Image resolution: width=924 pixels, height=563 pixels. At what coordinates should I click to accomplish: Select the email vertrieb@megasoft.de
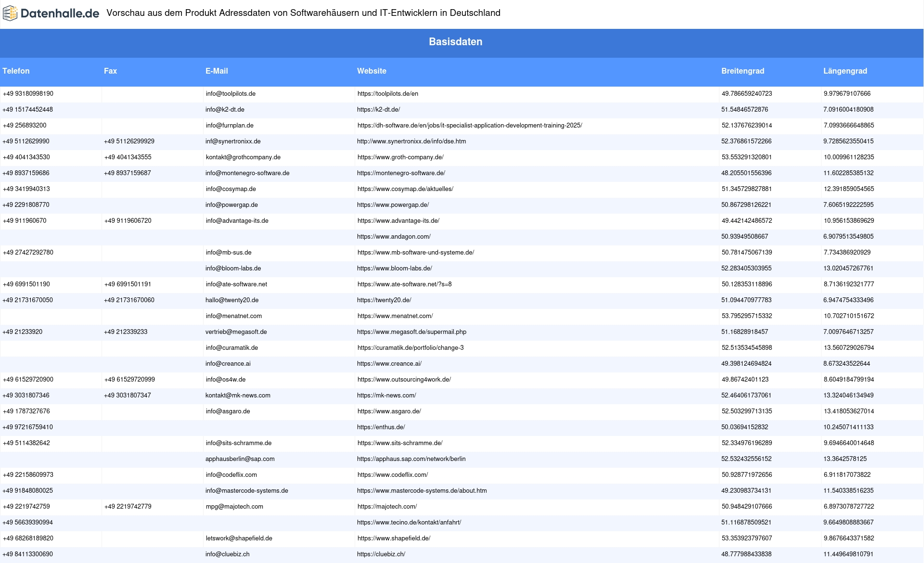[236, 332]
